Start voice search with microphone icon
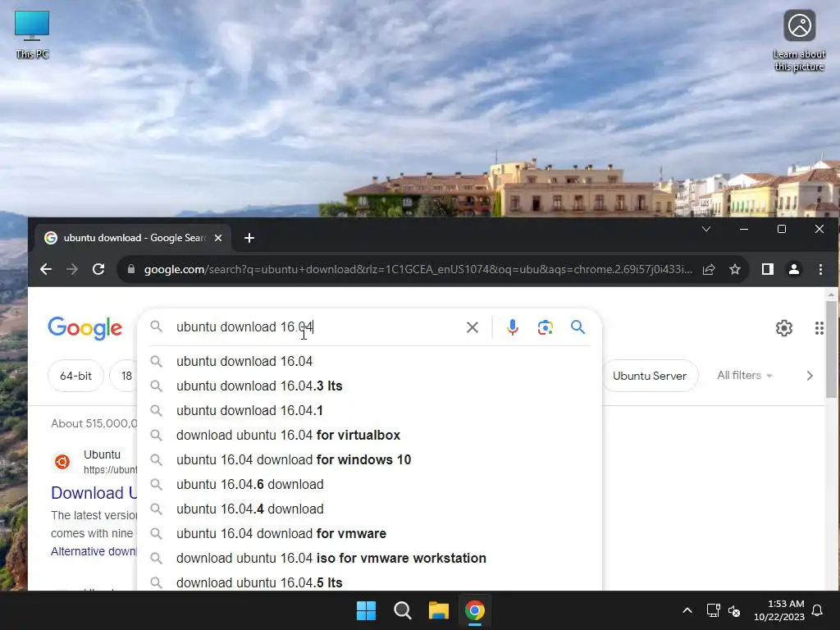The width and height of the screenshot is (840, 630). click(x=512, y=327)
